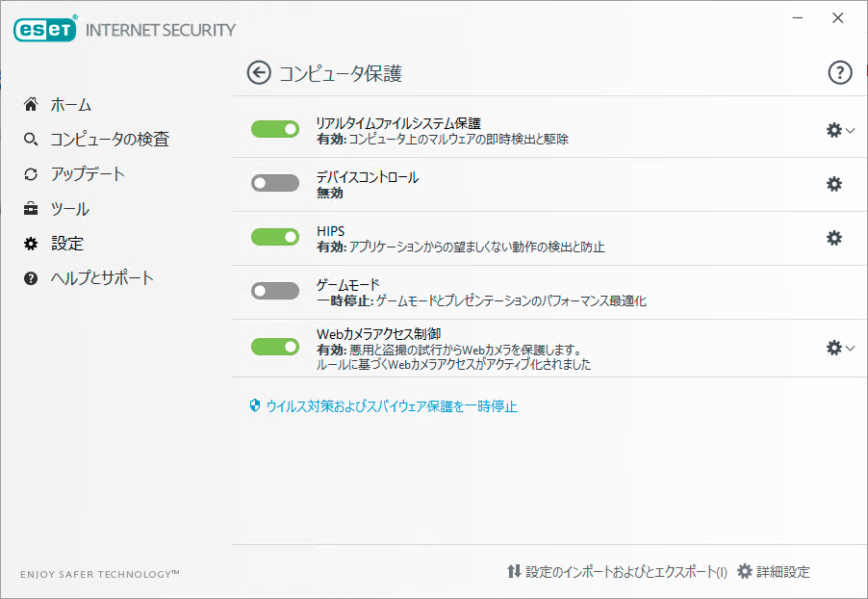
Task: Click the refresh icon beside アップデート
Action: tap(31, 174)
